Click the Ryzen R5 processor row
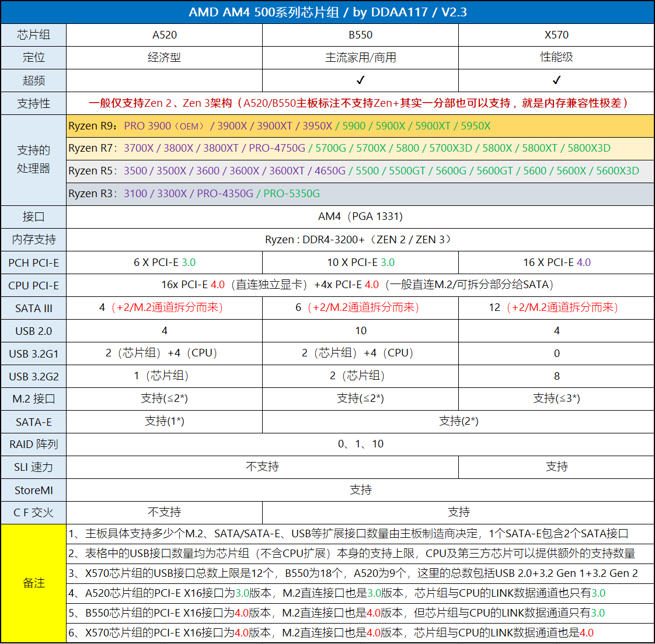 (x=360, y=171)
